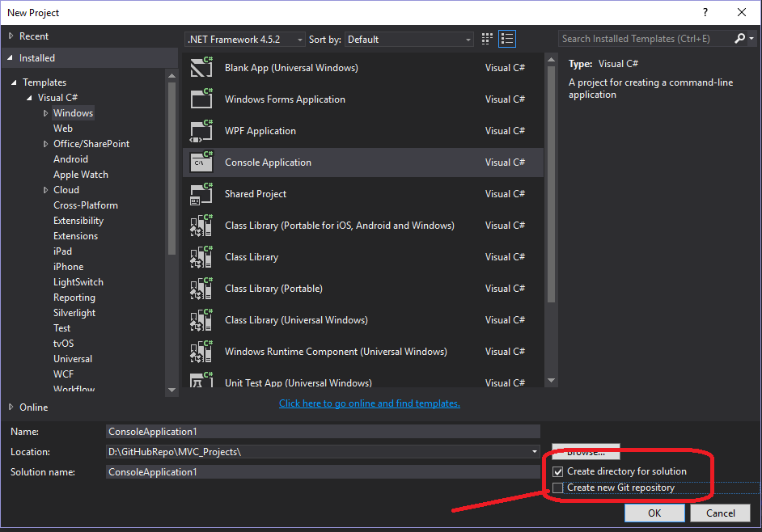Select WPF Application template name
762x532 pixels.
[260, 131]
